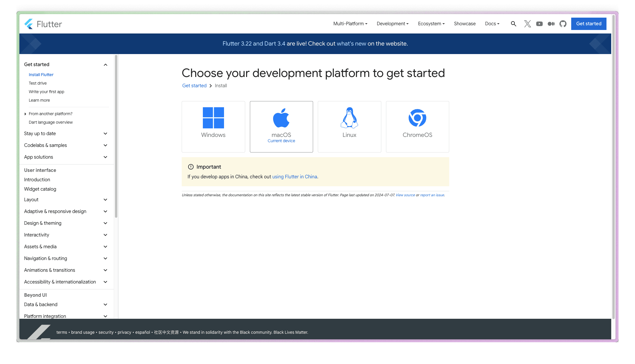Screen dimensions: 635x364
Task: Expand the From another platform? item
Action: pos(50,114)
